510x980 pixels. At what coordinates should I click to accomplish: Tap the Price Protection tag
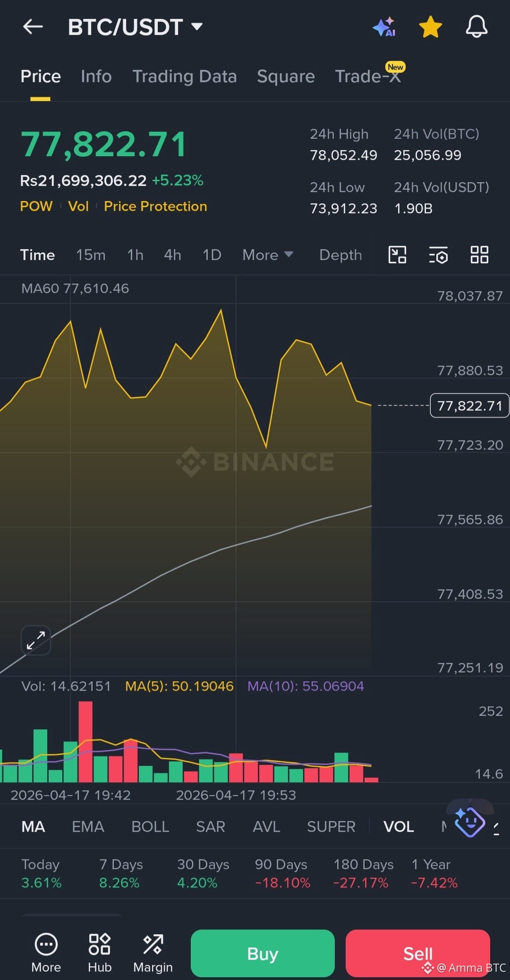[155, 206]
